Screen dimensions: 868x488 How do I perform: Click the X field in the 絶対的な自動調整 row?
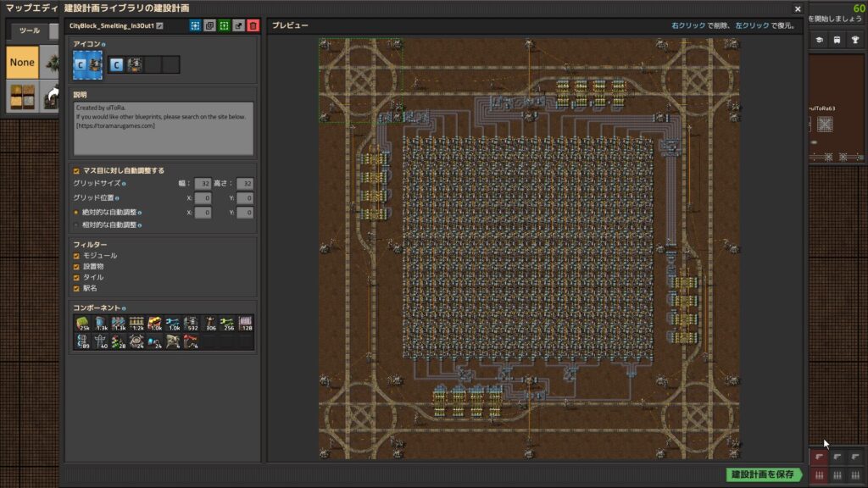203,213
